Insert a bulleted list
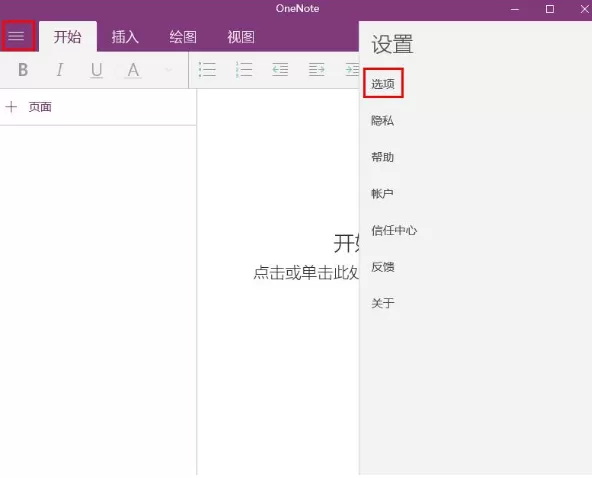This screenshot has width=592, height=478. 207,70
